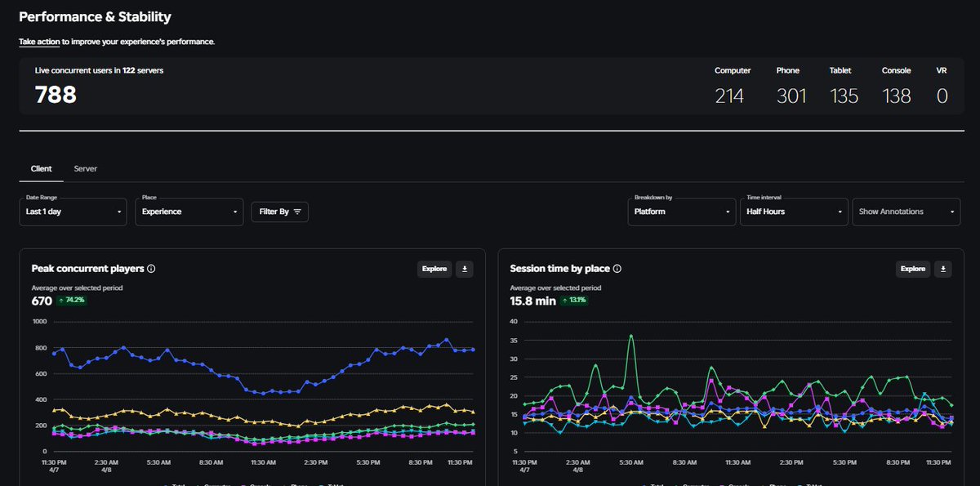The image size is (980, 486).
Task: Switch to the Client tab
Action: click(x=41, y=168)
